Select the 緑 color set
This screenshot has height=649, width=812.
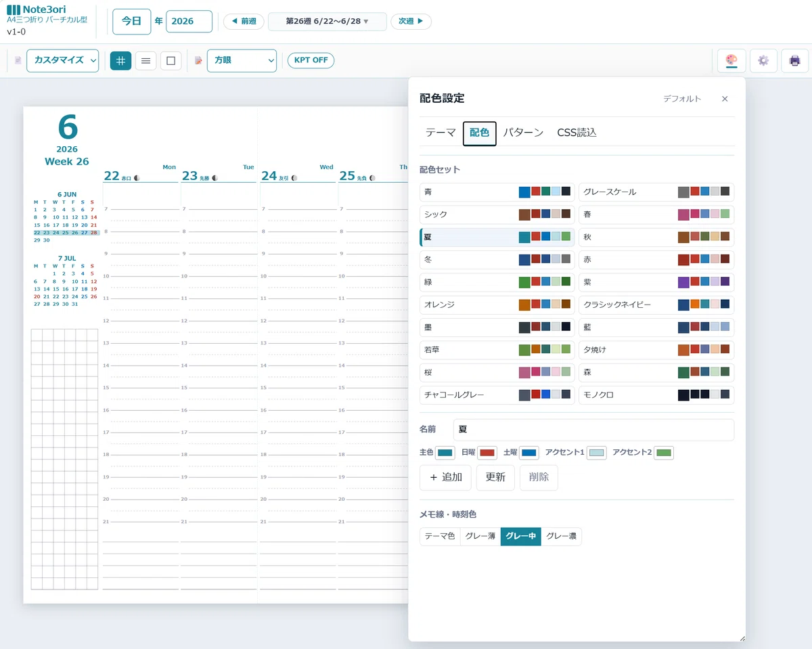click(497, 282)
